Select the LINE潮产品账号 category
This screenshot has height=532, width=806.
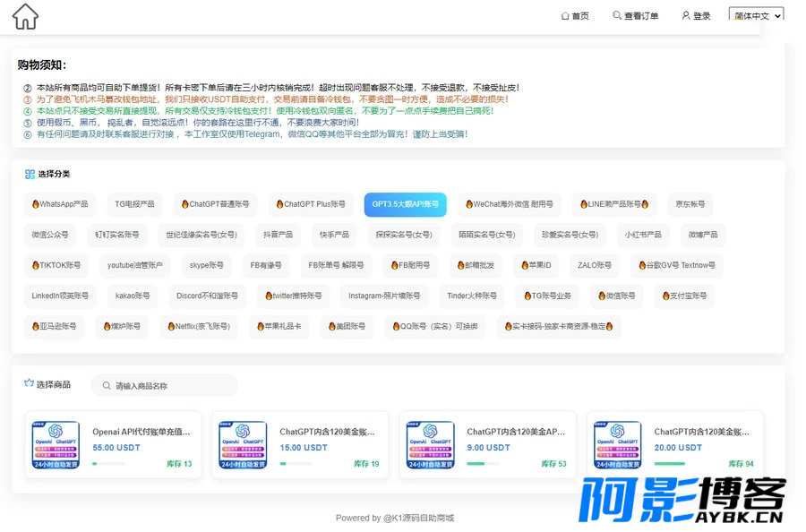[x=614, y=204]
